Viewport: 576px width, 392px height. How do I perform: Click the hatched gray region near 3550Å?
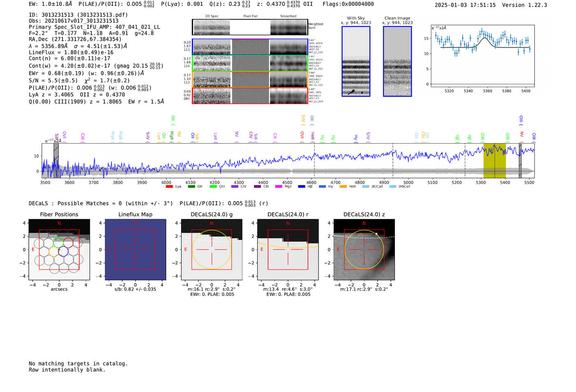pyautogui.click(x=56, y=161)
